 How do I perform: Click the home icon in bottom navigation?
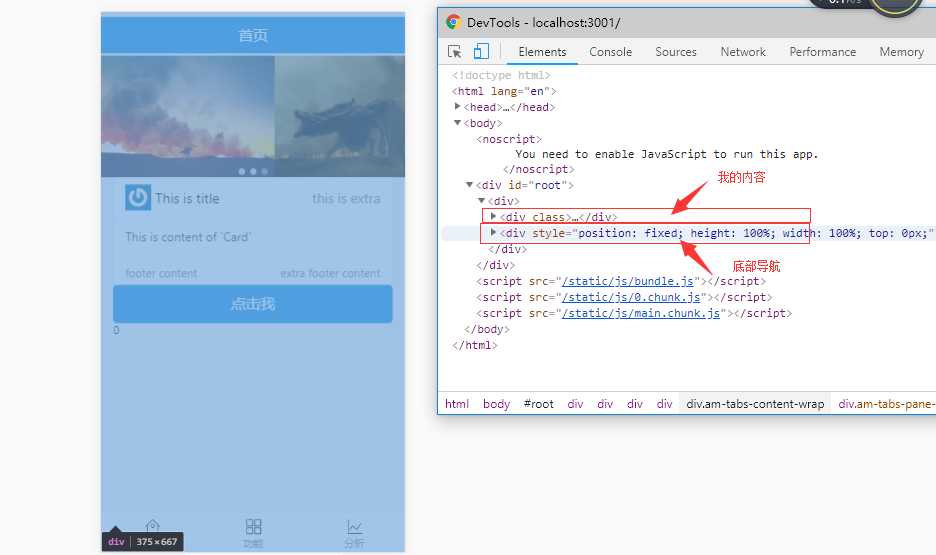[x=152, y=526]
